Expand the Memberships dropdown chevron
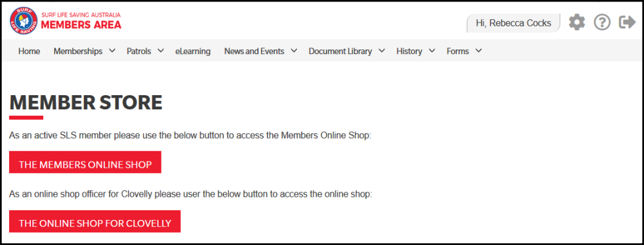This screenshot has width=644, height=245. click(x=112, y=51)
